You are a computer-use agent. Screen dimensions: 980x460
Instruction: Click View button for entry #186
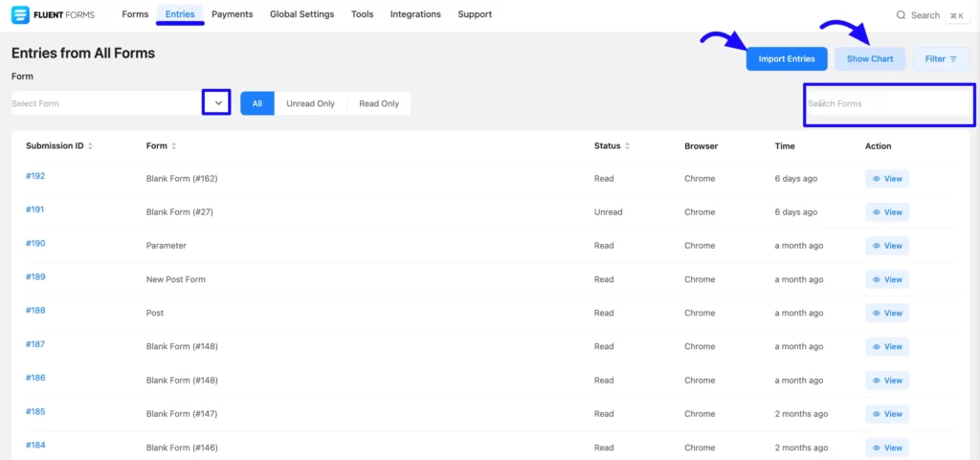[x=887, y=381]
